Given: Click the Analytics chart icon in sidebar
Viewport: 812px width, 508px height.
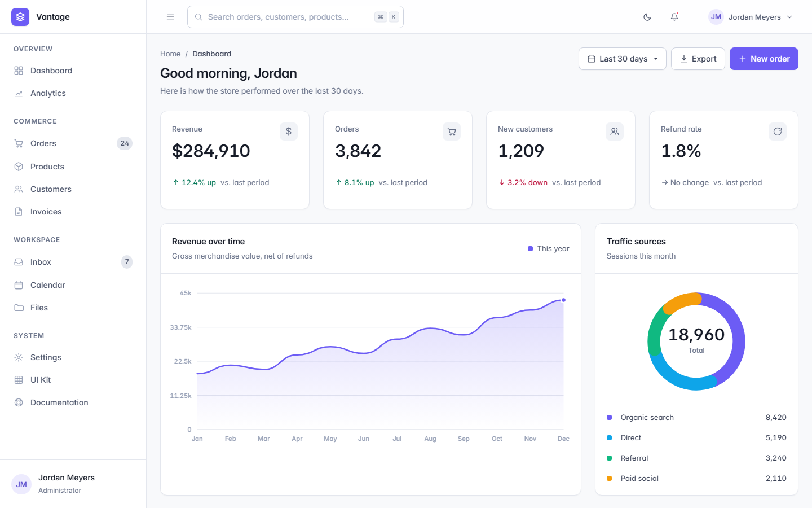Looking at the screenshot, I should point(19,93).
